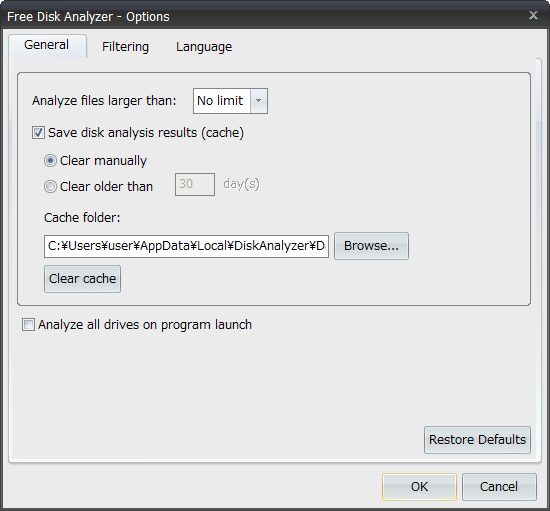This screenshot has height=511, width=550.
Task: Switch to the Filtering tab
Action: coord(125,47)
